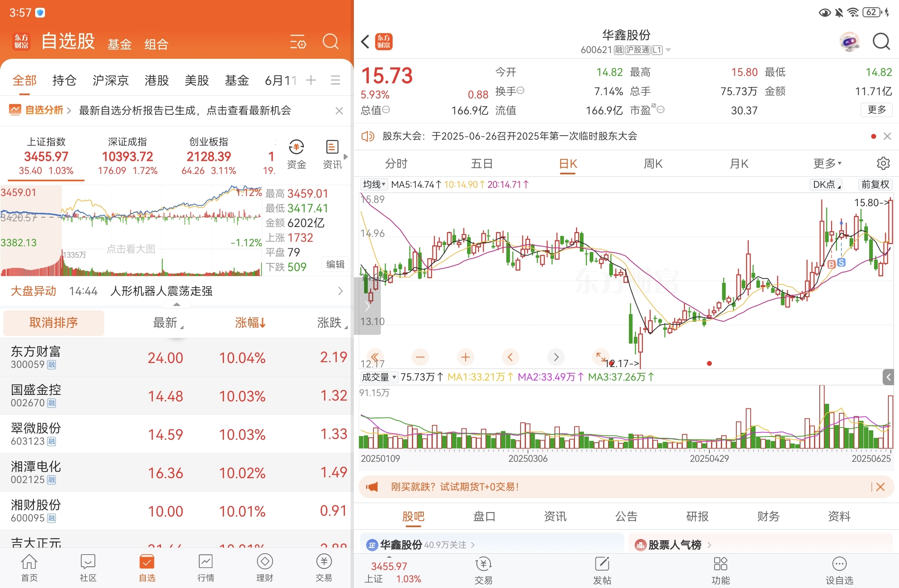Tap search icon on stock detail page

(881, 41)
